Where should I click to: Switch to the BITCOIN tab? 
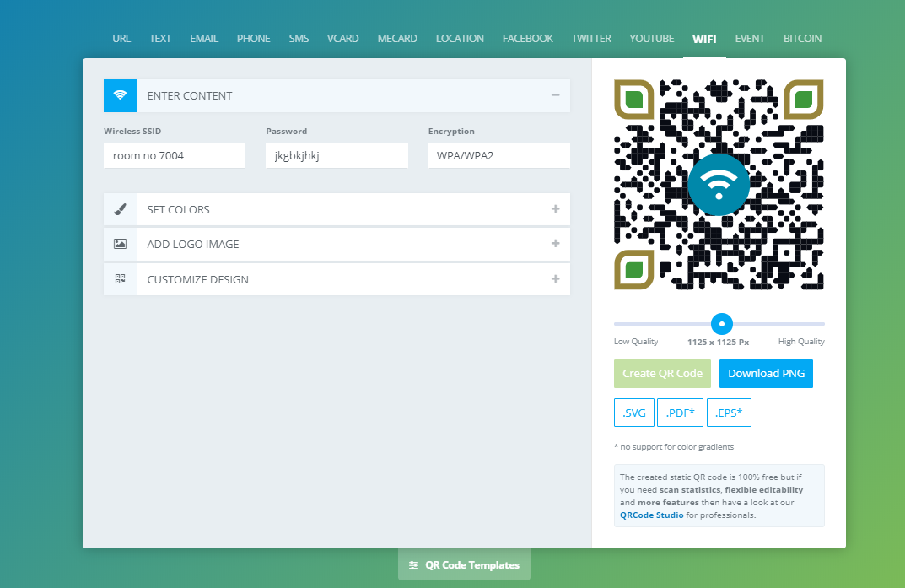pos(802,39)
